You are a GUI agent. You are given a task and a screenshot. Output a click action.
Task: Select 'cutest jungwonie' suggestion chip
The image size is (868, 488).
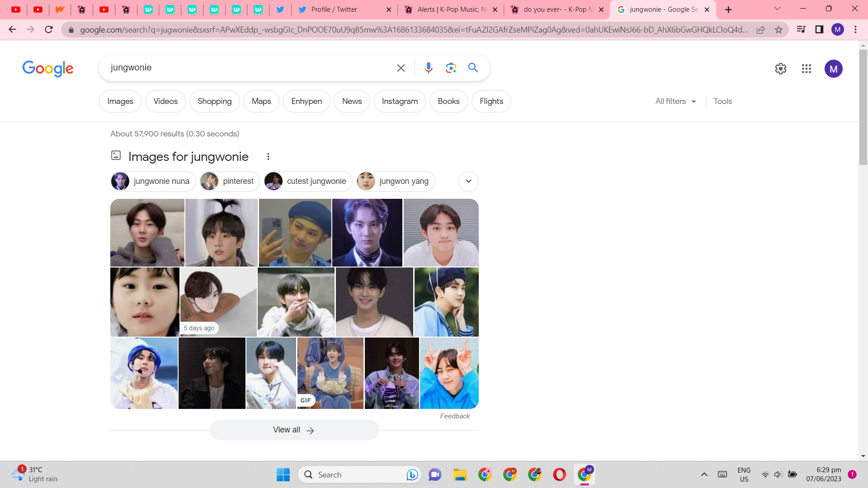pyautogui.click(x=308, y=181)
